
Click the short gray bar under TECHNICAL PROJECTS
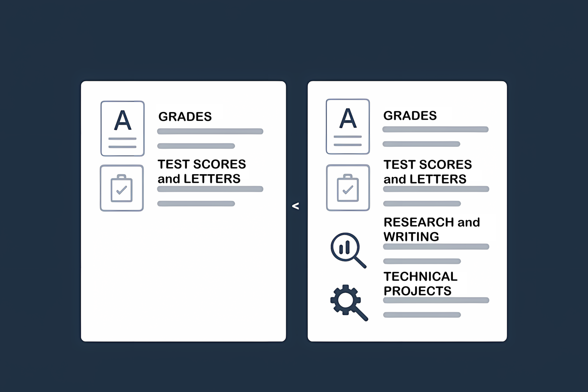tap(422, 315)
